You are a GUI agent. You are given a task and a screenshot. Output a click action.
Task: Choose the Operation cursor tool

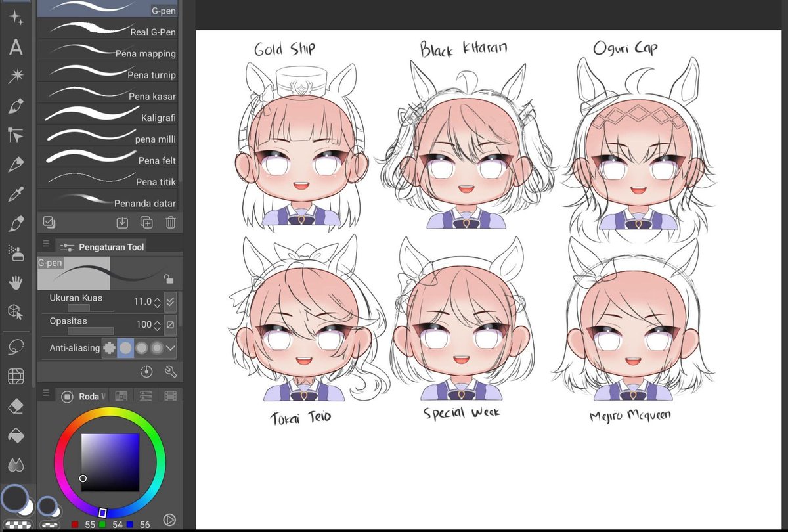coord(16,136)
